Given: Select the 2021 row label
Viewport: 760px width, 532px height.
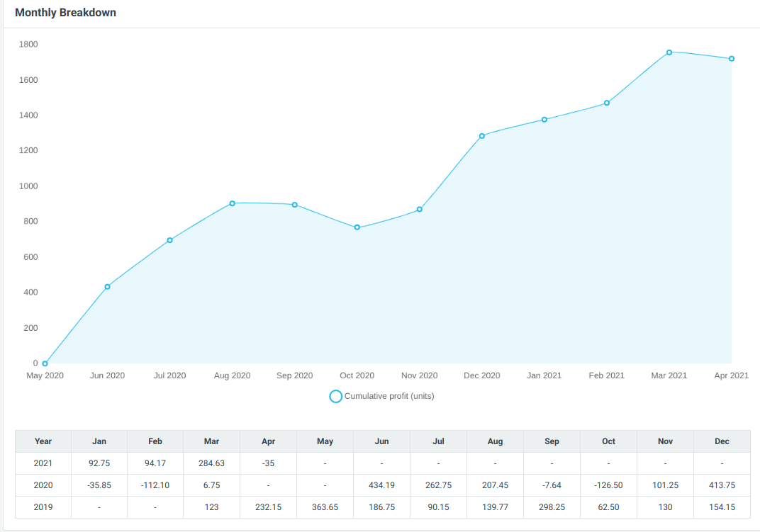Looking at the screenshot, I should [43, 463].
